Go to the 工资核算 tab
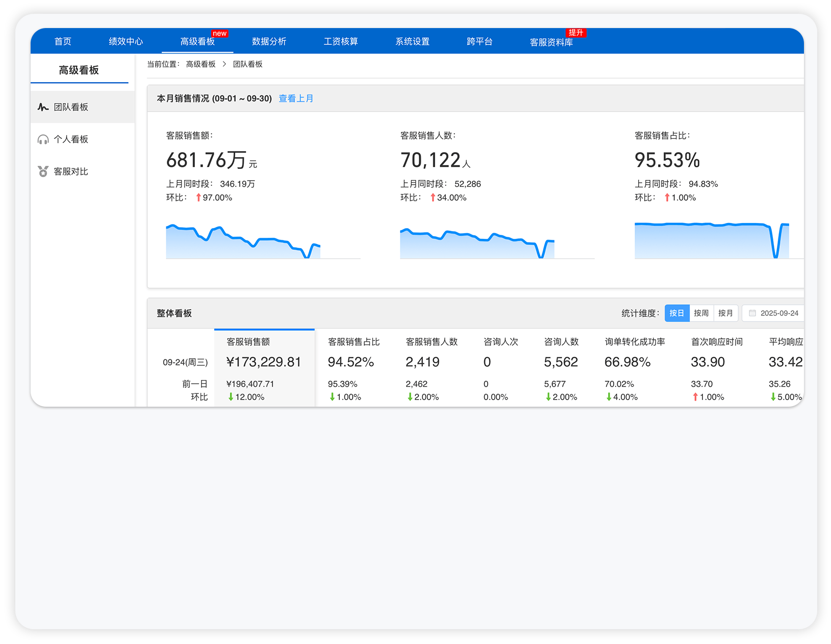The image size is (831, 644). (x=341, y=41)
